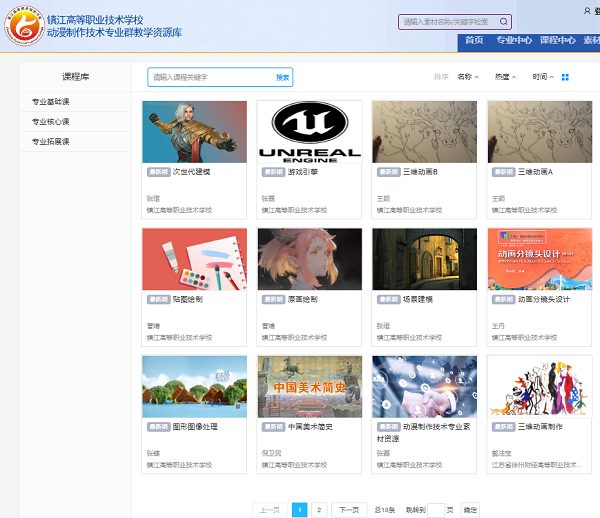Click the 原画绘制 course title

(x=303, y=299)
